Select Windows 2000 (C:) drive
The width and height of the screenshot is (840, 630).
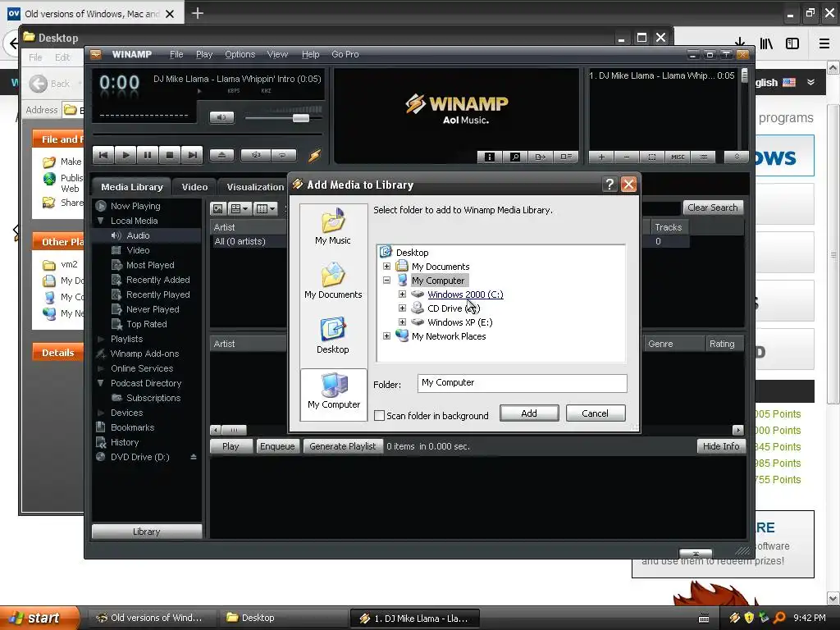(465, 294)
